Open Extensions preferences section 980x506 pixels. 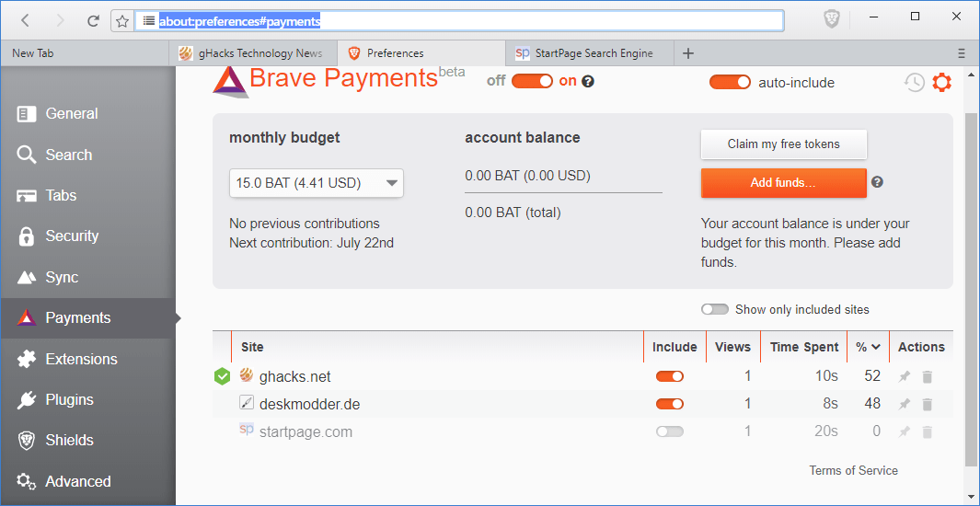point(87,359)
